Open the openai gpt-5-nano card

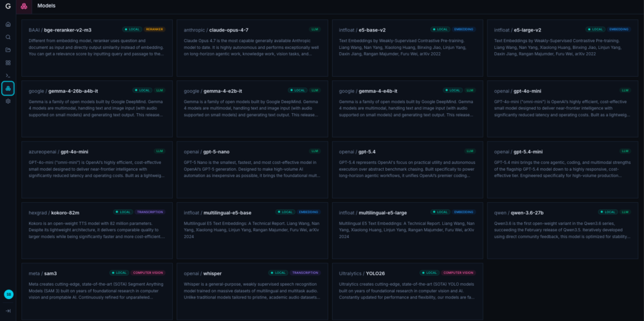click(252, 170)
